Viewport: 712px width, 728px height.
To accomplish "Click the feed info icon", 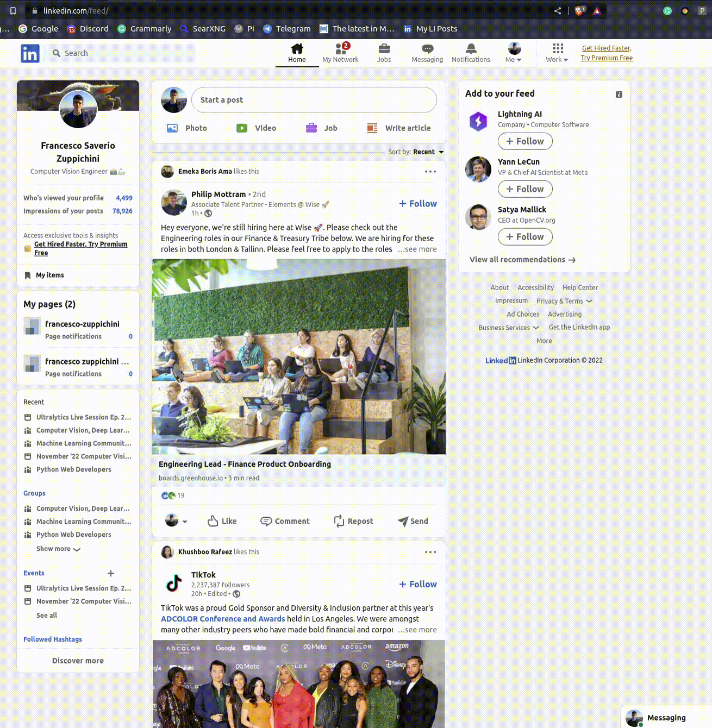I will click(619, 95).
